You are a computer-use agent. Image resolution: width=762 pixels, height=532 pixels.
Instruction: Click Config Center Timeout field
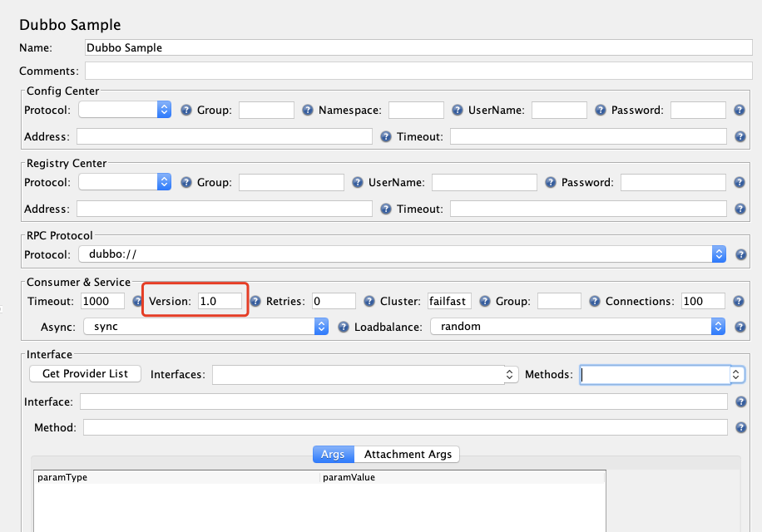coord(588,136)
